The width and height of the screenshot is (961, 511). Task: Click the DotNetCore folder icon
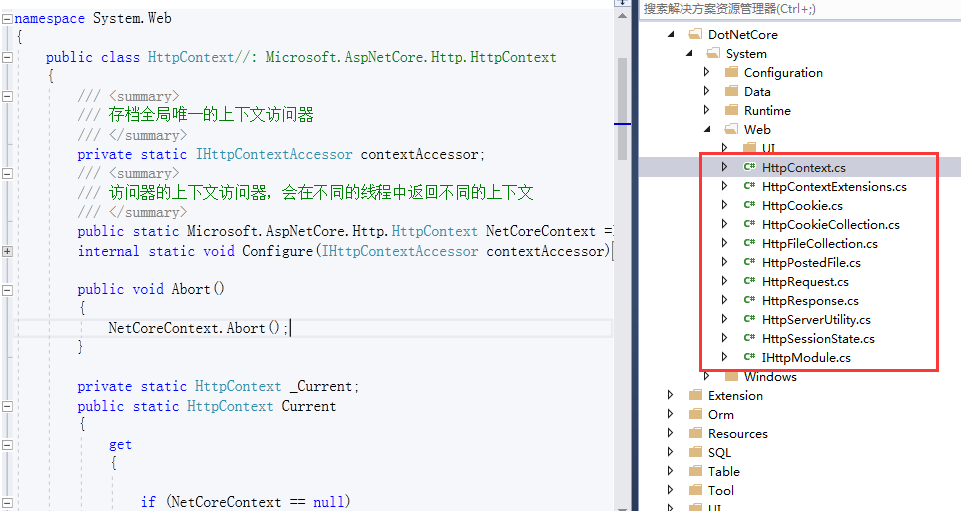tap(695, 34)
